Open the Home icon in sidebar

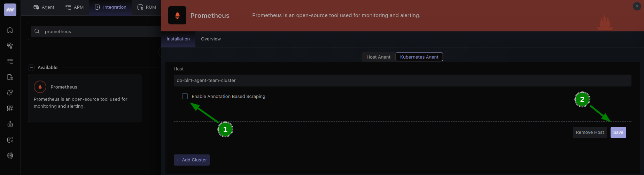click(10, 30)
